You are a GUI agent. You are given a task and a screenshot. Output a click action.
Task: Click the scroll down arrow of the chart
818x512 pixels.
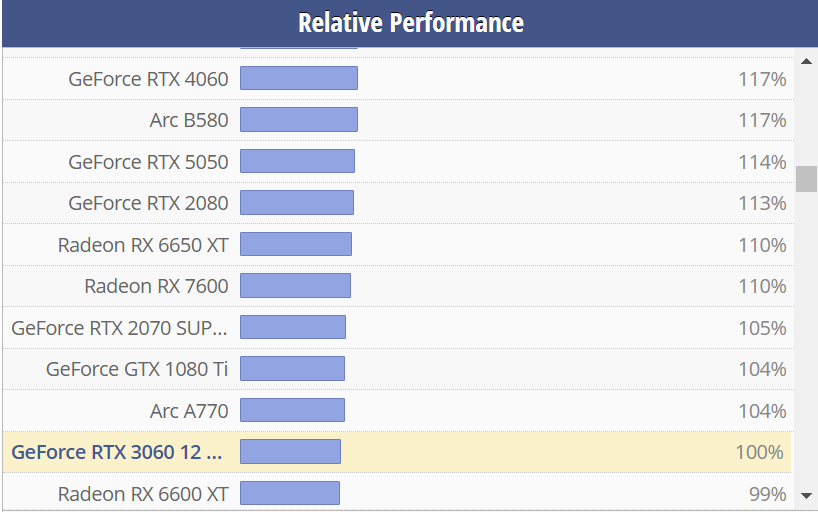click(806, 495)
